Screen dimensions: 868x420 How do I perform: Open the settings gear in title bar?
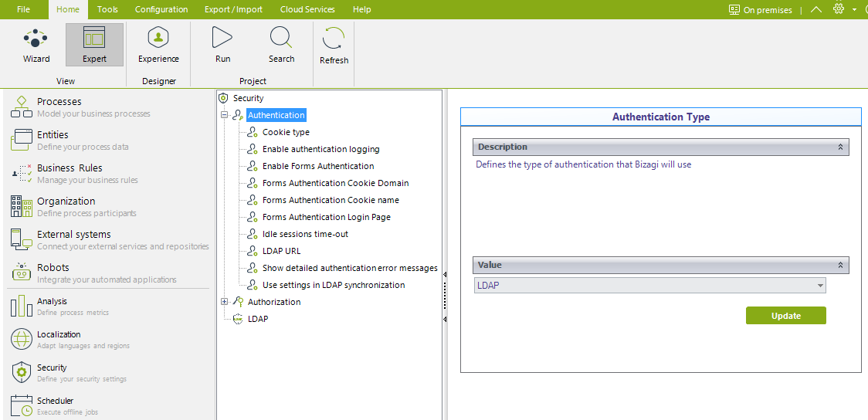(838, 8)
